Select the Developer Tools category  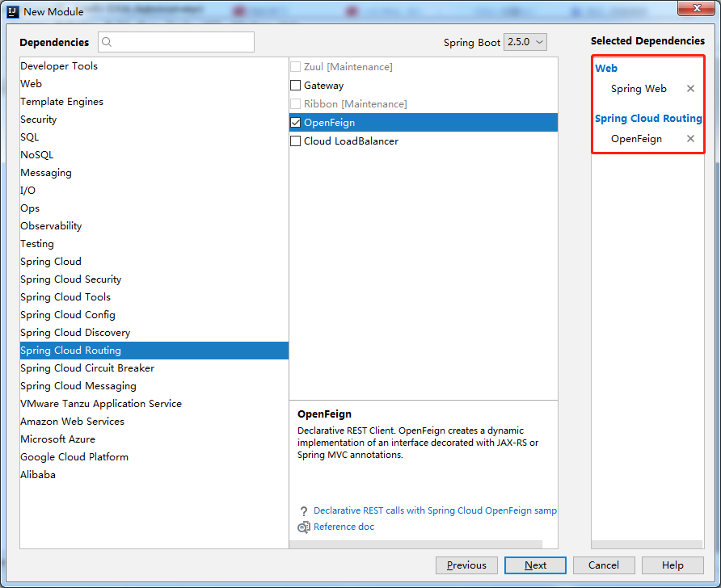[154, 66]
